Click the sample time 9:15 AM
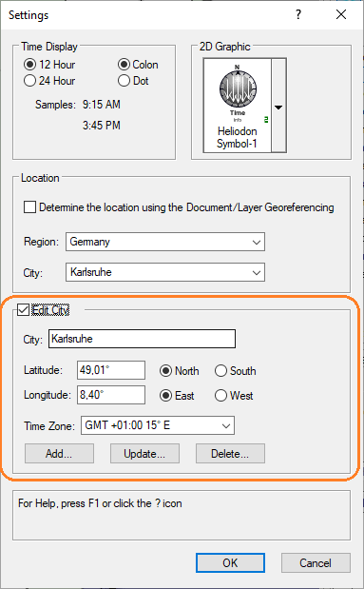The width and height of the screenshot is (364, 589). [x=102, y=105]
